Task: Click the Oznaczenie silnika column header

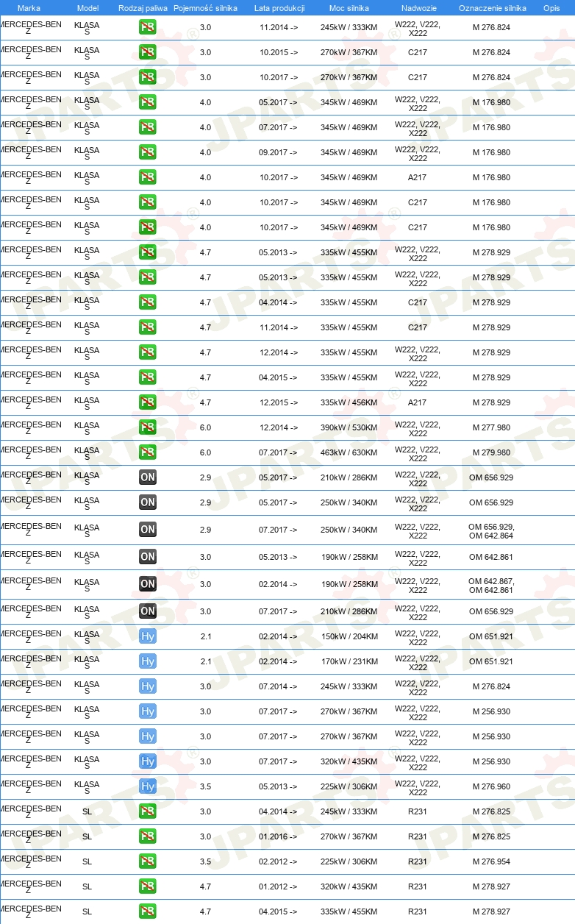Action: click(x=492, y=8)
